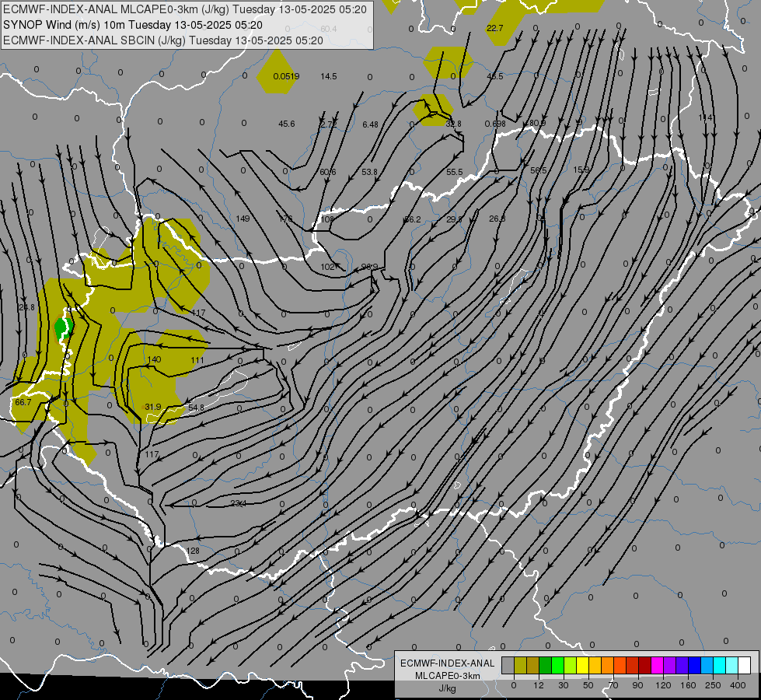Click the map value 108

327,219
